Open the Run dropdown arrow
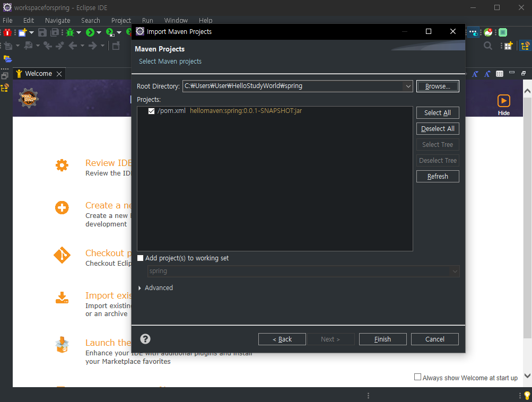Screen dimensions: 532x402 (x=99, y=32)
